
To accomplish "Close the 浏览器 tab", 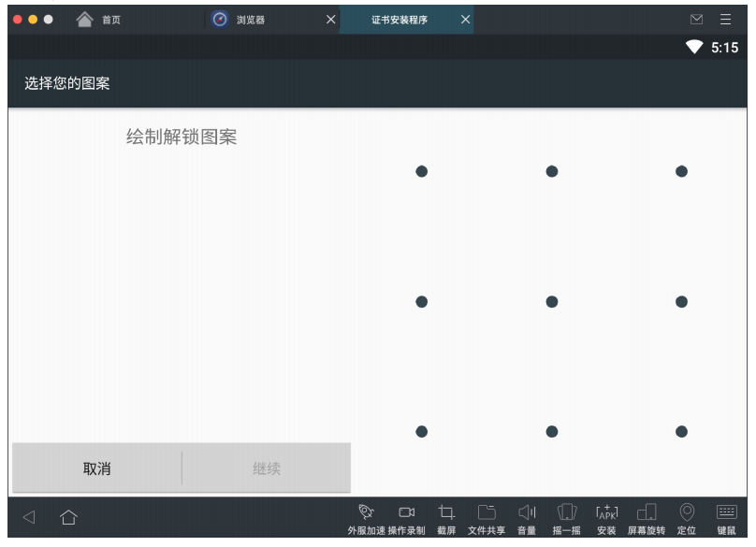I will click(x=331, y=20).
